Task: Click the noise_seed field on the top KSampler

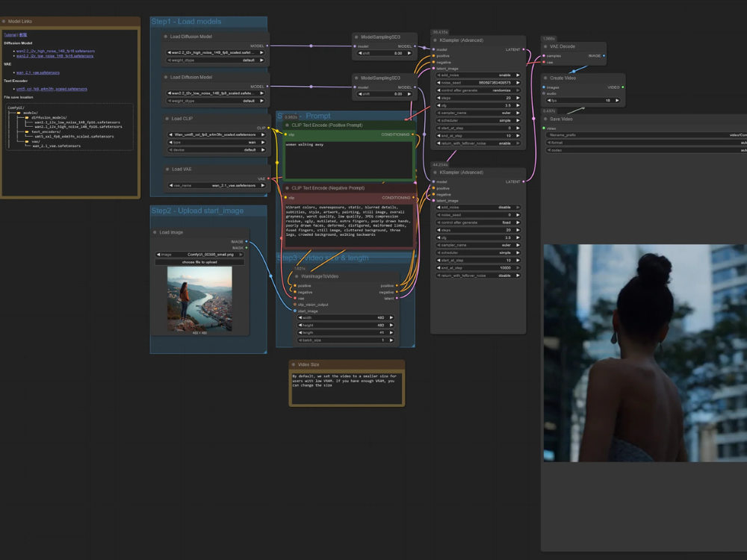Action: 478,83
